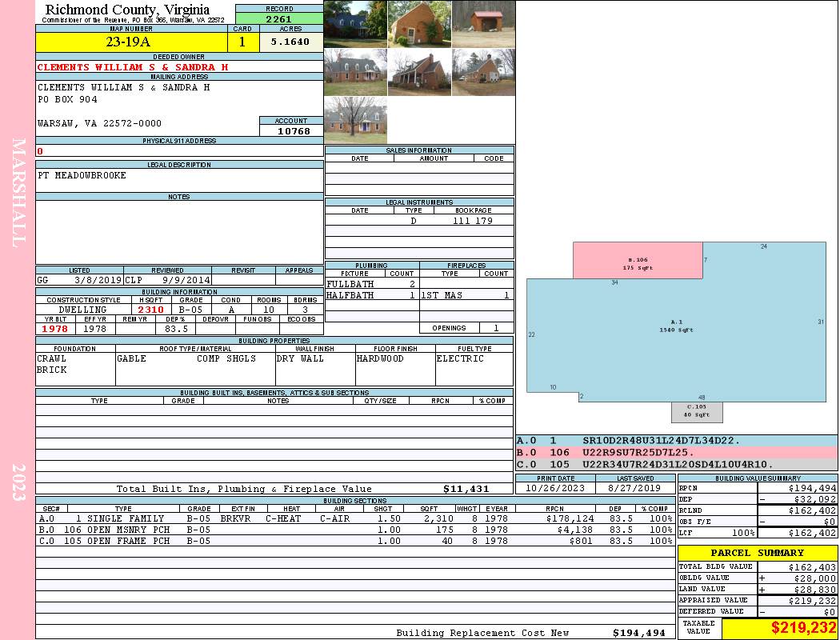Viewport: 840px width, 640px height.
Task: Click the gray C.105 40 SqFt sketch area
Action: tap(697, 412)
